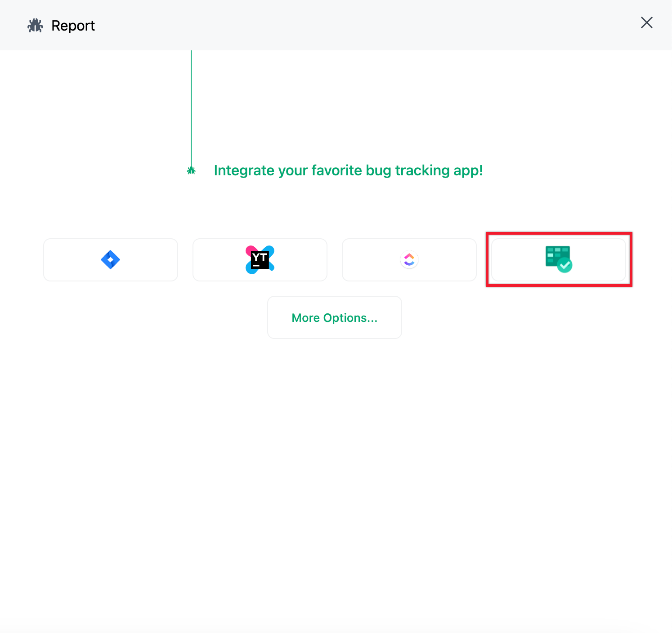Click the green thread line above the spider

[x=191, y=108]
